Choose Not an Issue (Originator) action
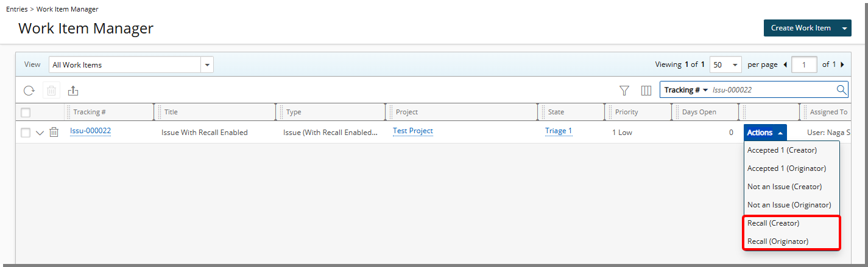 (x=789, y=205)
